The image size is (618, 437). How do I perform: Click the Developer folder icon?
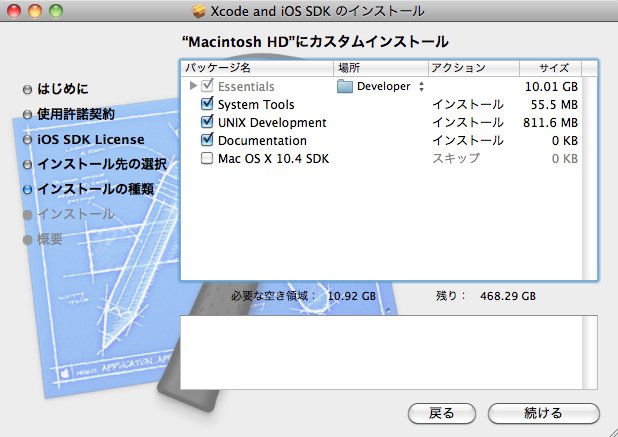pyautogui.click(x=344, y=86)
